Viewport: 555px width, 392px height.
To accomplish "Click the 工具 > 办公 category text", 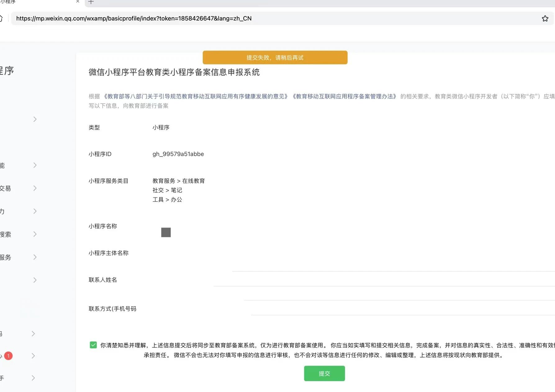I will 167,200.
